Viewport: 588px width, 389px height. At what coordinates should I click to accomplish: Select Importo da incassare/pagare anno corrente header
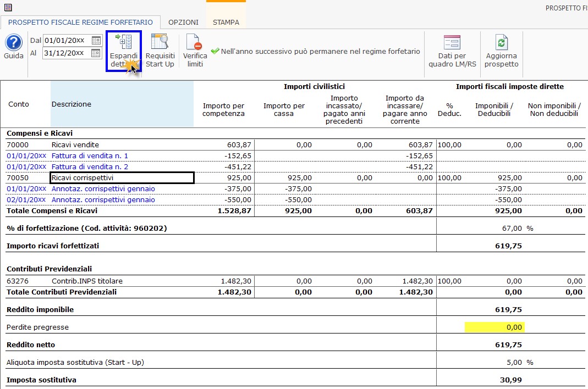click(x=405, y=109)
